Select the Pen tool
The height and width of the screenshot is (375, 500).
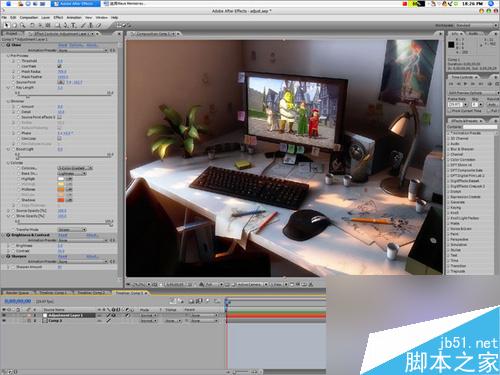(66, 25)
